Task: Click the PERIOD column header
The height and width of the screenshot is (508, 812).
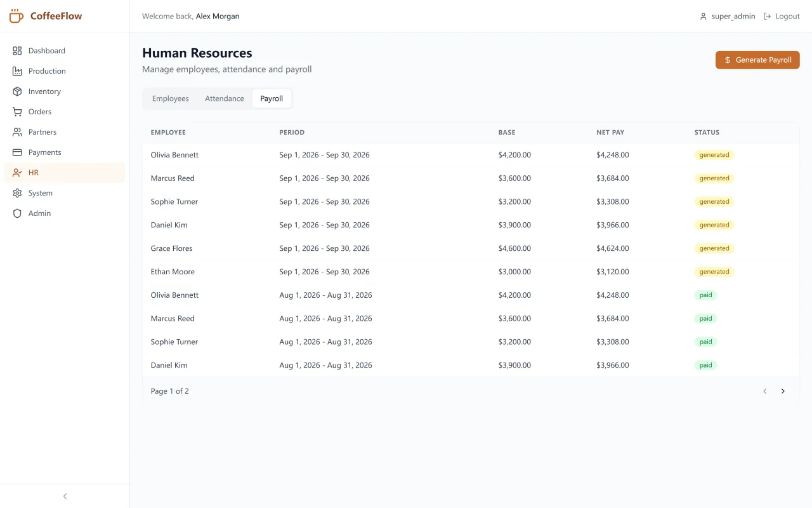Action: point(292,133)
